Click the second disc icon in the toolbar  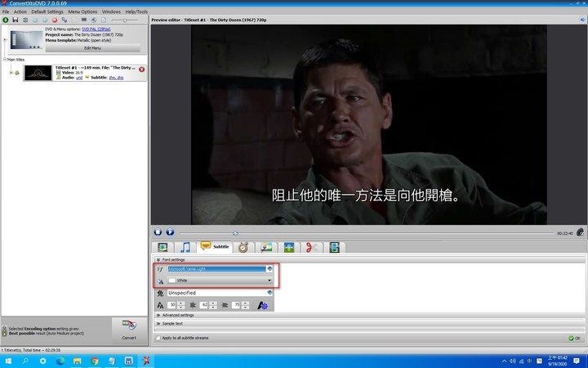tap(45, 20)
